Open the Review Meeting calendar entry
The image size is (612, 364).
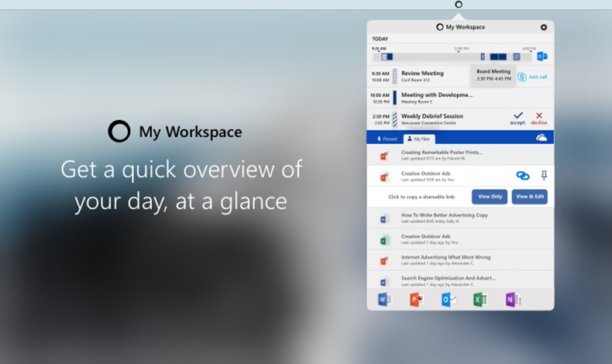pos(422,75)
